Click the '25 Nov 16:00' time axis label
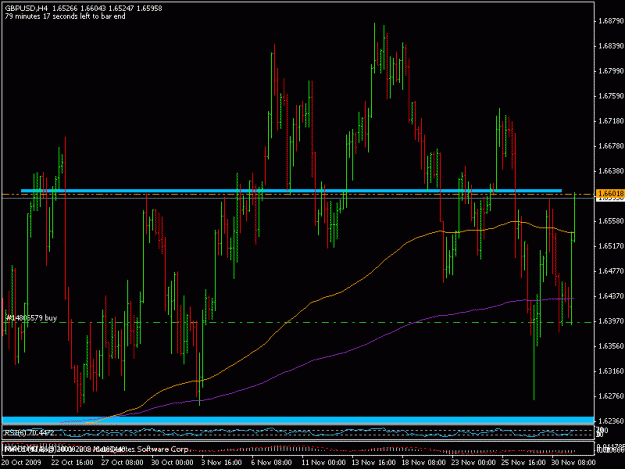 pos(523,462)
